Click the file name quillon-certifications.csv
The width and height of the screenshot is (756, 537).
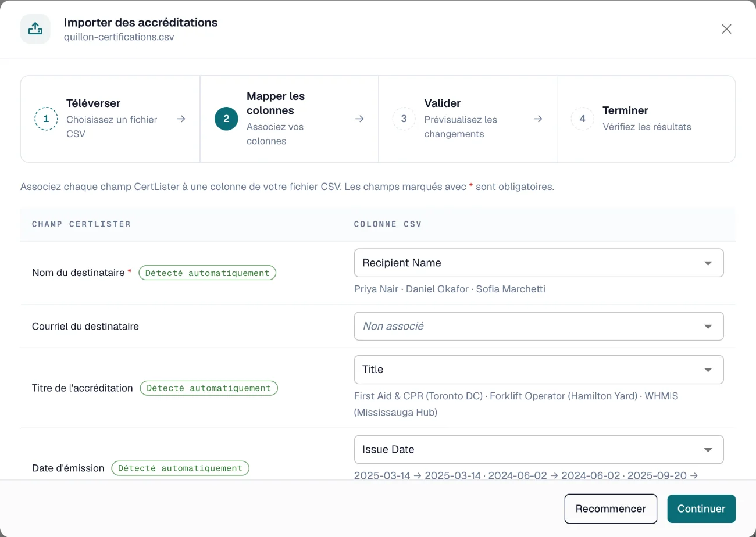coord(119,37)
